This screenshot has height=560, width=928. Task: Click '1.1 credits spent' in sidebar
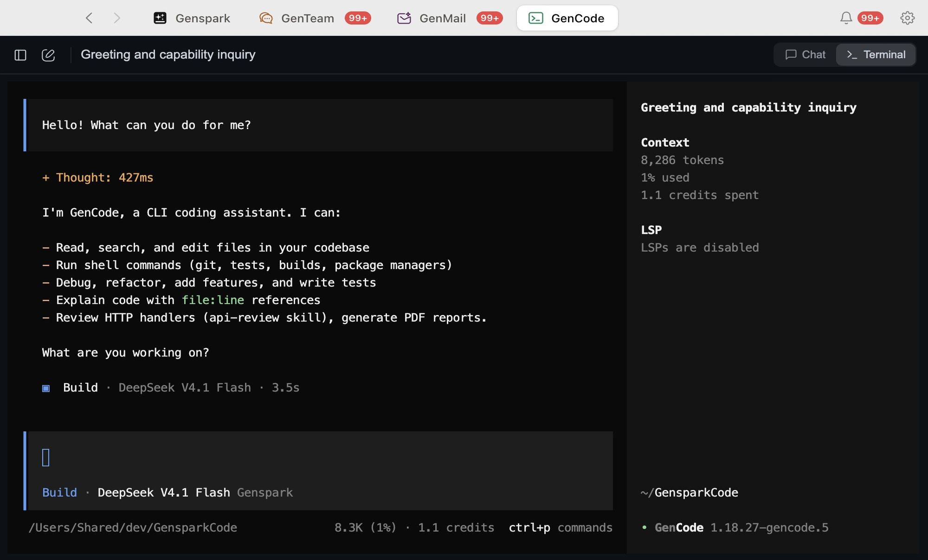(700, 195)
